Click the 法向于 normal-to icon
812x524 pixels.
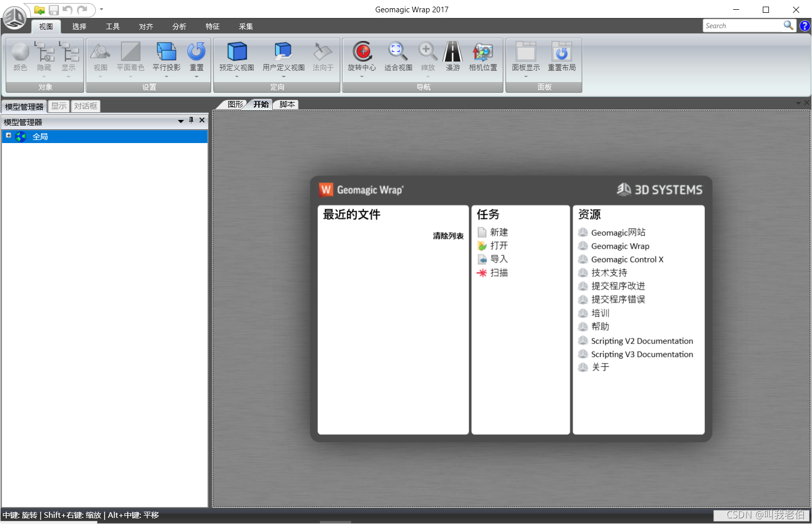pos(323,52)
